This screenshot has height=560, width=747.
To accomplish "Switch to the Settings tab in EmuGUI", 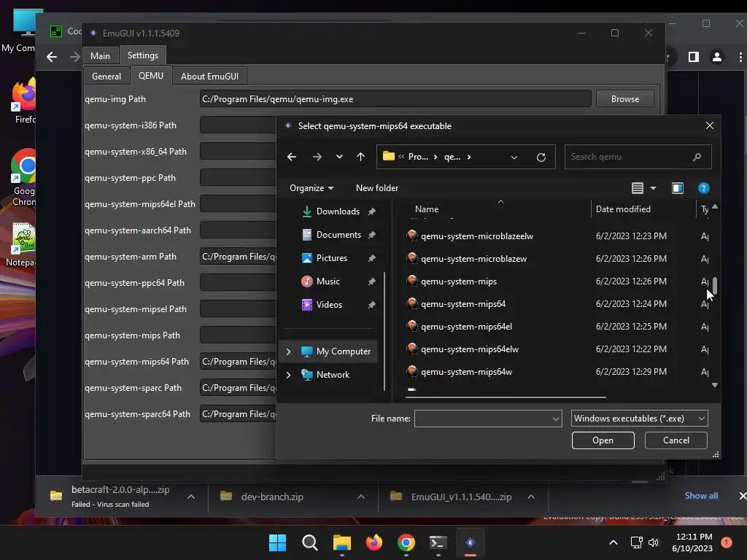I will tap(142, 55).
